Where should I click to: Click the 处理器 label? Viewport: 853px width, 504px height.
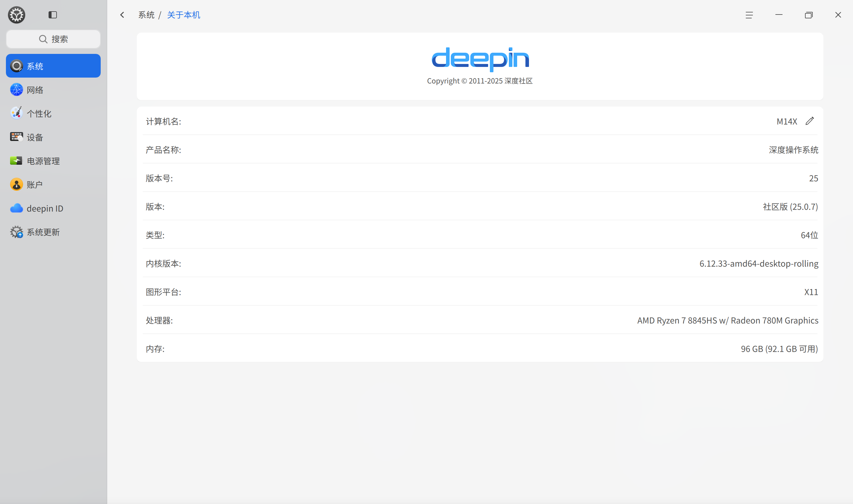click(159, 320)
